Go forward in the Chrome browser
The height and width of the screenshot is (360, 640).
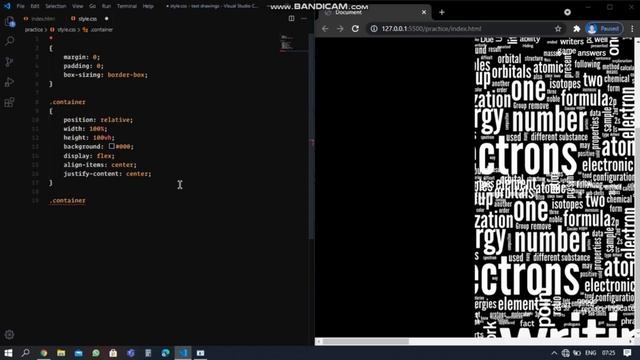(340, 29)
